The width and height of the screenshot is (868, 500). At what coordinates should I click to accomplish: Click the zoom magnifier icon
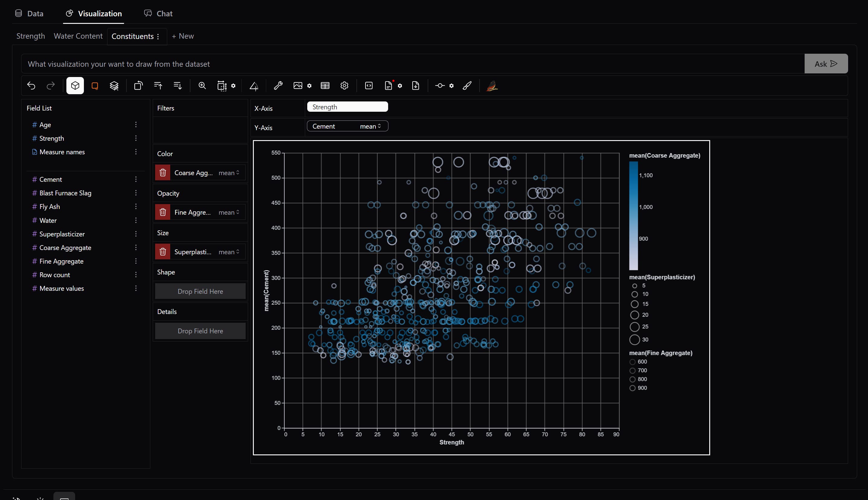[202, 85]
